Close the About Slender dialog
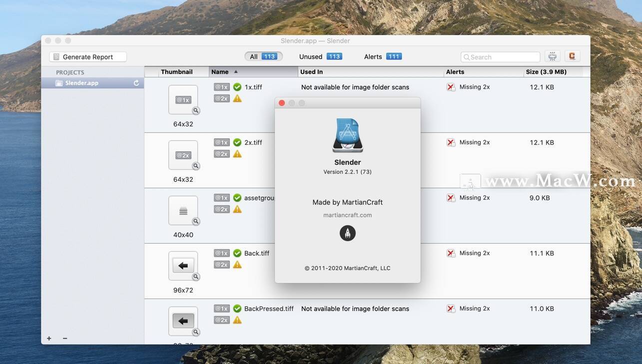Image resolution: width=642 pixels, height=364 pixels. point(282,103)
